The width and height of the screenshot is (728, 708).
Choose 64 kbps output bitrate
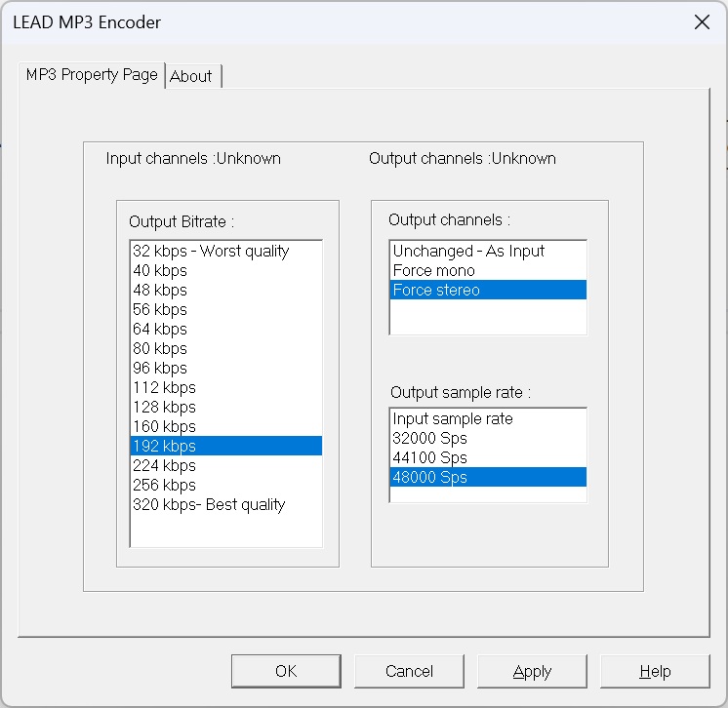click(x=160, y=329)
